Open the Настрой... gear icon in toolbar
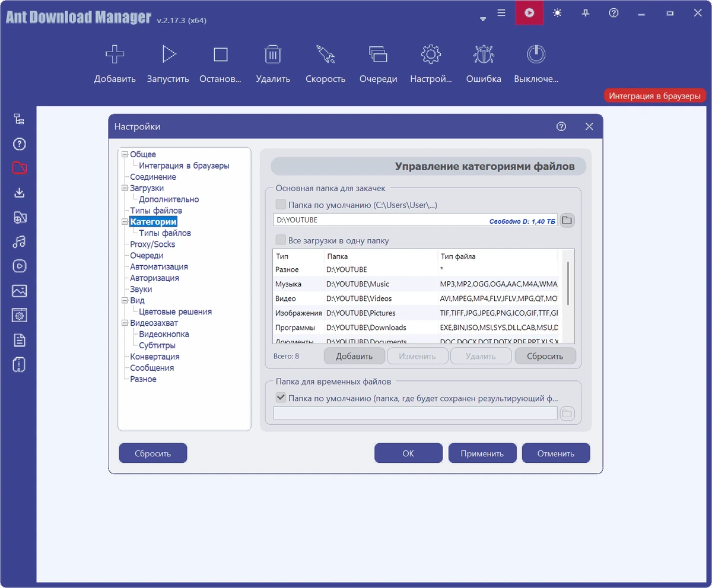The height and width of the screenshot is (588, 712). [x=431, y=55]
